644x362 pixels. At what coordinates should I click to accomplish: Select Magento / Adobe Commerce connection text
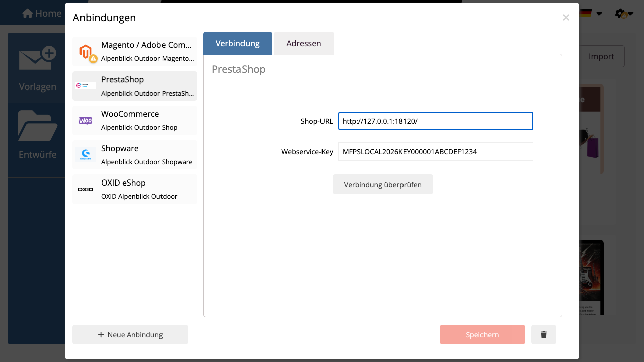146,45
